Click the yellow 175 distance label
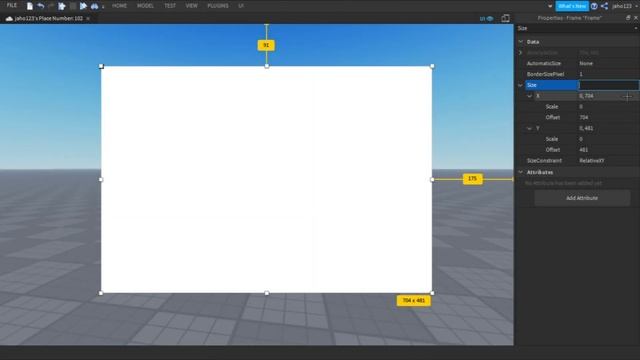Image resolution: width=640 pixels, height=360 pixels. (473, 179)
